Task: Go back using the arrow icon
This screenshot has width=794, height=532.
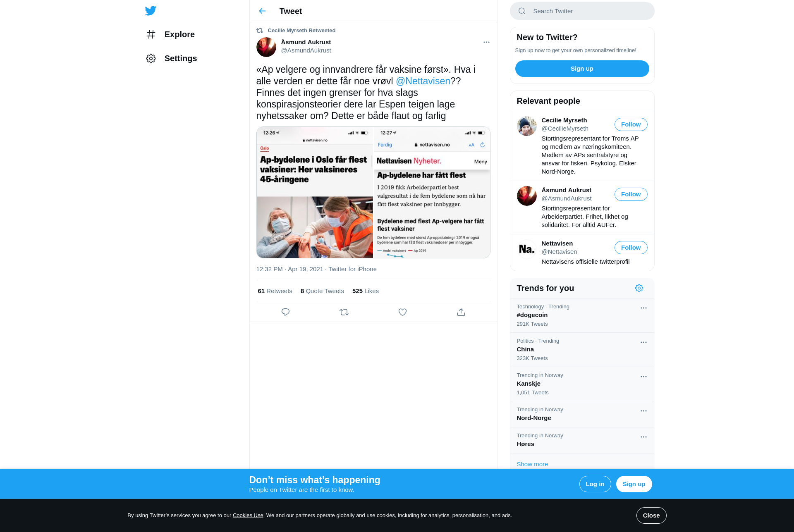Action: point(262,11)
